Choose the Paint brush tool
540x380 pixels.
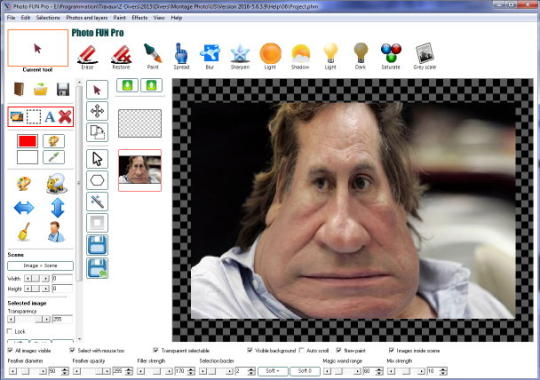click(x=153, y=55)
